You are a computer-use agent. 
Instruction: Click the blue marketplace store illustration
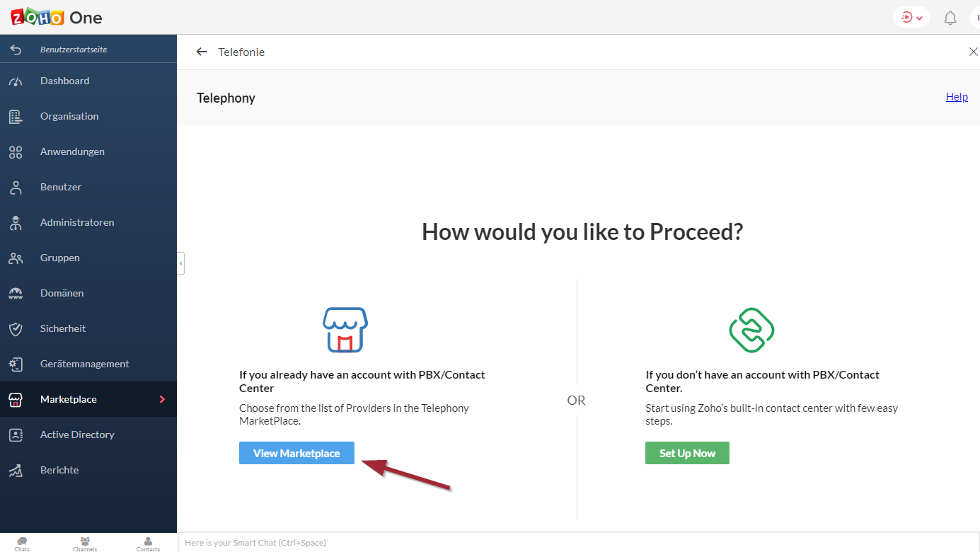[345, 330]
